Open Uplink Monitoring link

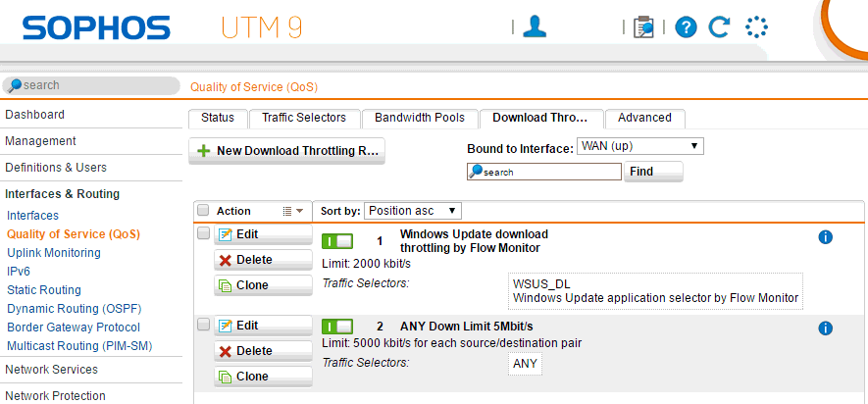coord(54,253)
